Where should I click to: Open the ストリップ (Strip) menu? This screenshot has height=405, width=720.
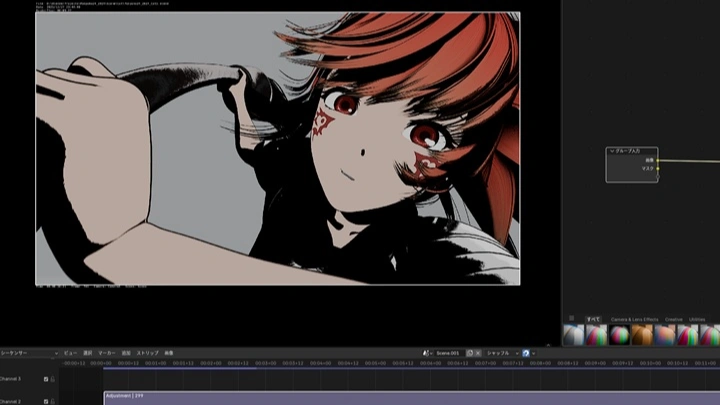147,353
